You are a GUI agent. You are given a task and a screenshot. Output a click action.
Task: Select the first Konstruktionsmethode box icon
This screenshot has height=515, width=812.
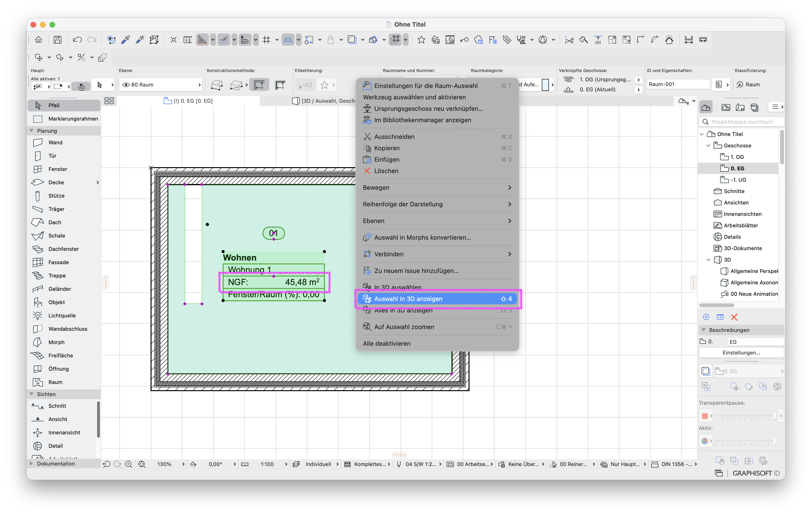217,85
